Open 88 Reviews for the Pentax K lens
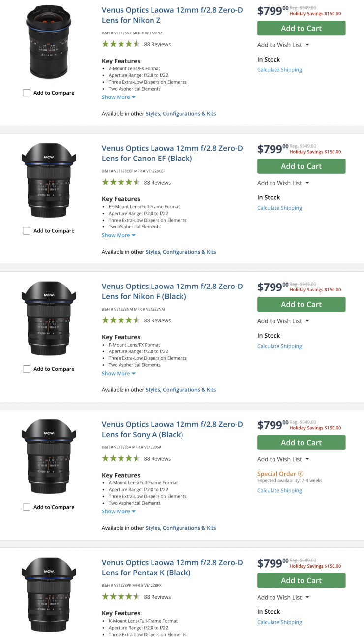The height and width of the screenshot is (637, 364). click(157, 597)
